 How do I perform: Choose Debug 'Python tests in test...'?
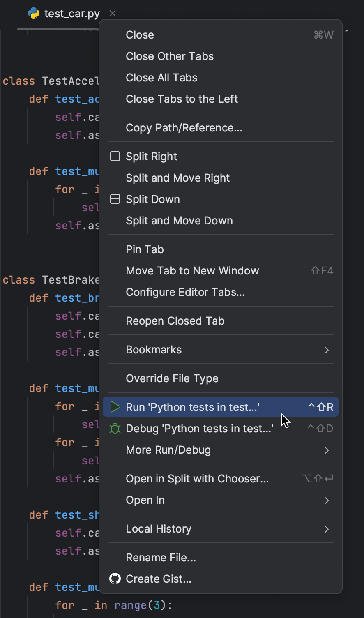(200, 428)
